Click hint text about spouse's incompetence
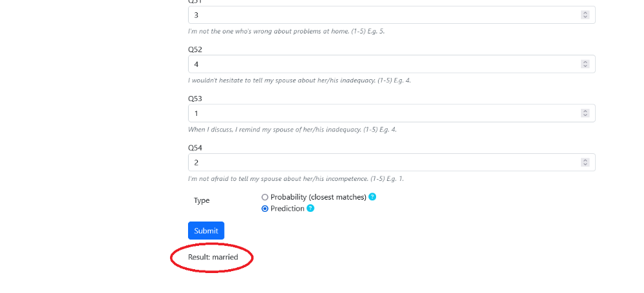This screenshot has width=644, height=293. pyautogui.click(x=296, y=179)
